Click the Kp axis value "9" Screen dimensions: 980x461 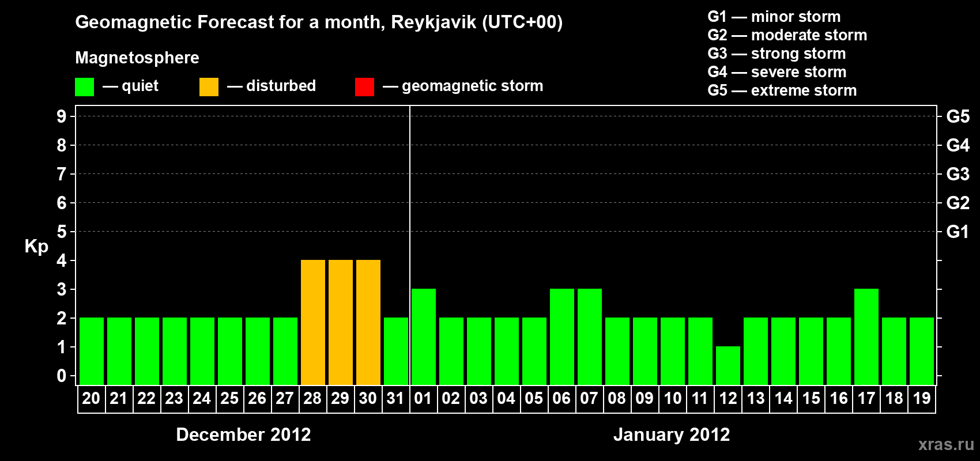pos(61,116)
